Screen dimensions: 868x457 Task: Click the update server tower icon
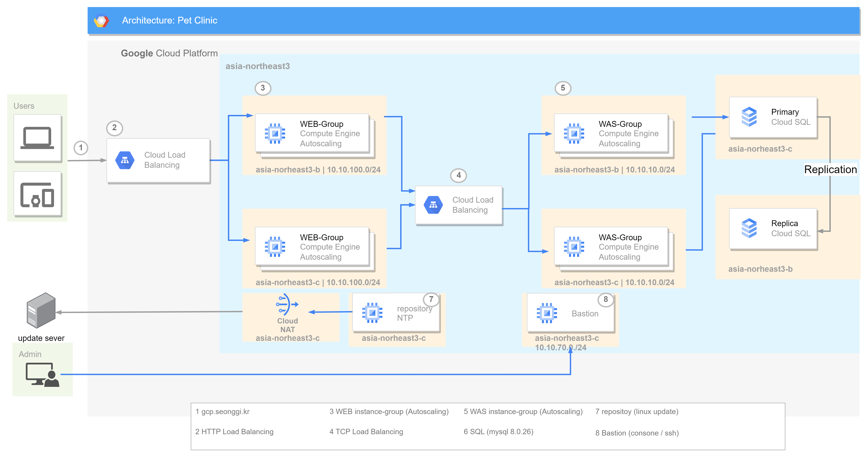41,311
